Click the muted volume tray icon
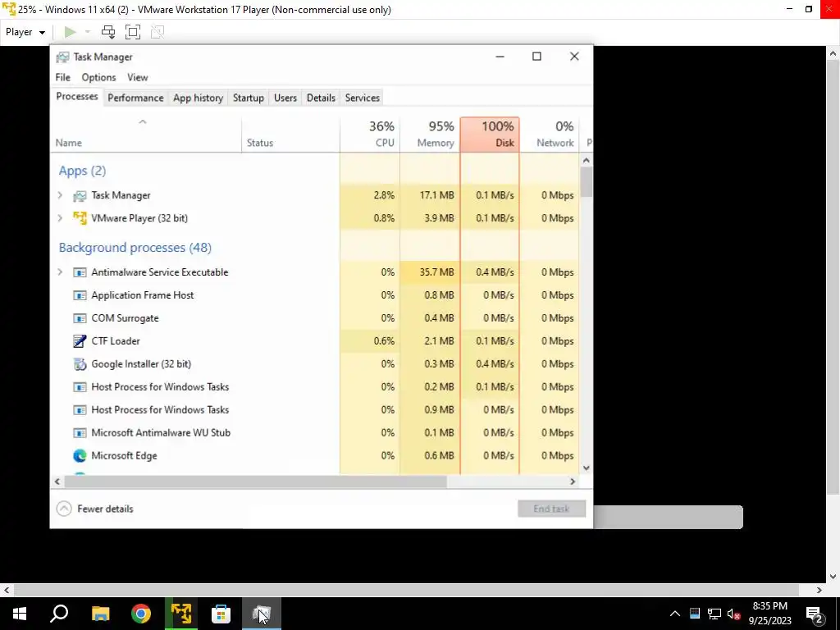The height and width of the screenshot is (630, 840). pyautogui.click(x=734, y=614)
